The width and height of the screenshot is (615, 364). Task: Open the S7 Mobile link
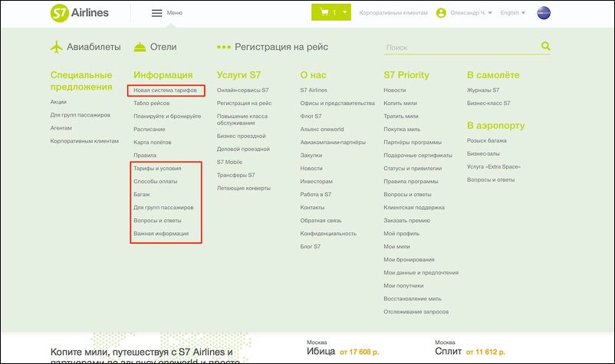229,162
